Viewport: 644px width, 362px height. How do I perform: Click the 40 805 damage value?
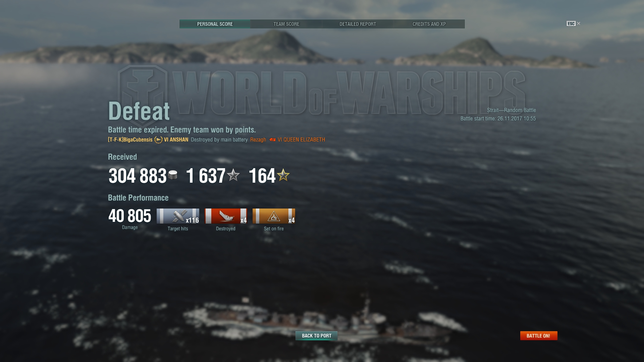coord(130,216)
